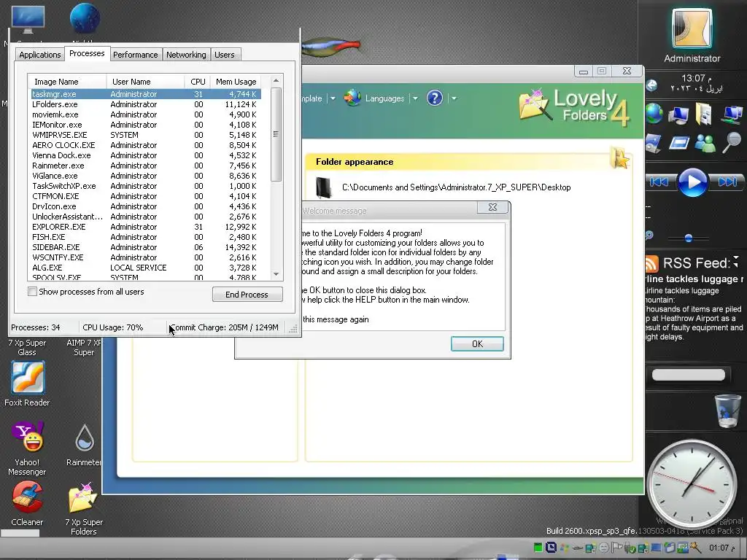Open the messenger people icon in sidebar
747x560 pixels.
point(705,143)
